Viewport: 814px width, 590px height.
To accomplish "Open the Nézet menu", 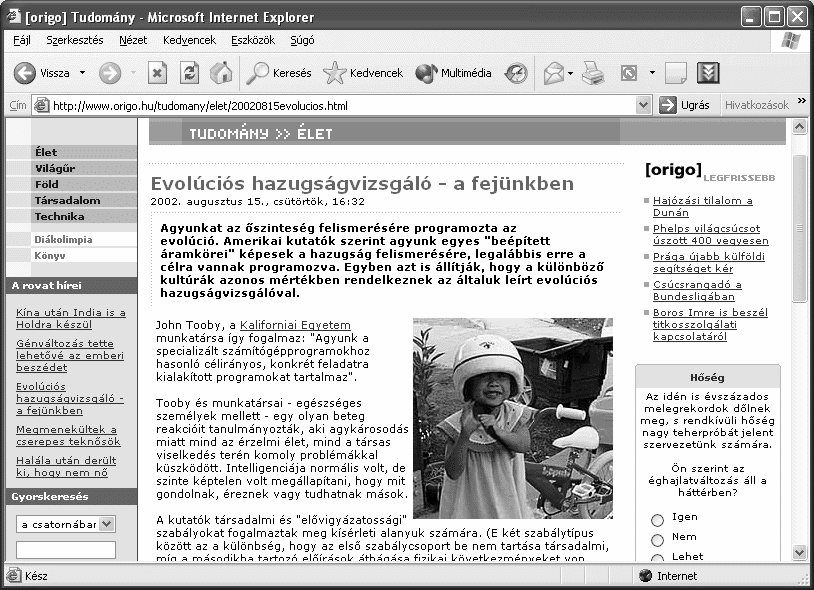I will pyautogui.click(x=133, y=40).
